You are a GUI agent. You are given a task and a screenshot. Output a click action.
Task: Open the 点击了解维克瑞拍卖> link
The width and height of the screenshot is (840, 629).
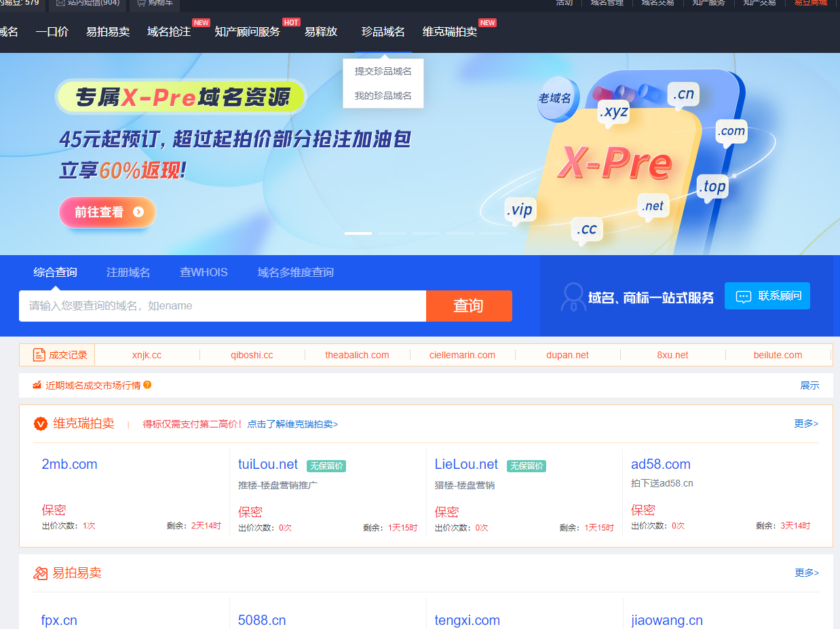pos(292,424)
